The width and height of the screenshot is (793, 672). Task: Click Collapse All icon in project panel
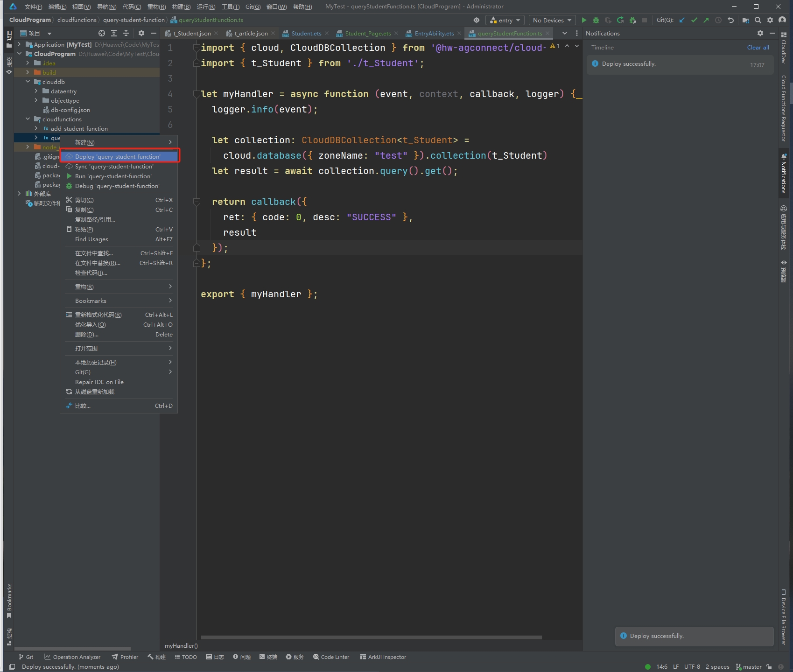126,33
